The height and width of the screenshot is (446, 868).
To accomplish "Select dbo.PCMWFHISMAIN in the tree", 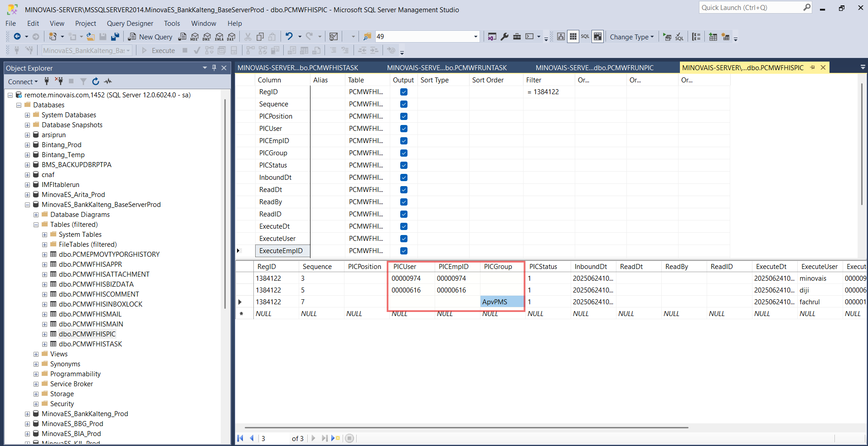I will pyautogui.click(x=91, y=324).
